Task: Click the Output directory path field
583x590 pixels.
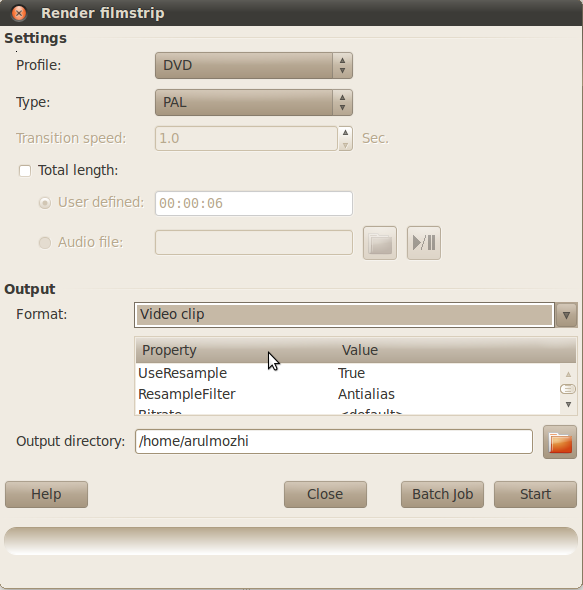Action: [x=334, y=441]
